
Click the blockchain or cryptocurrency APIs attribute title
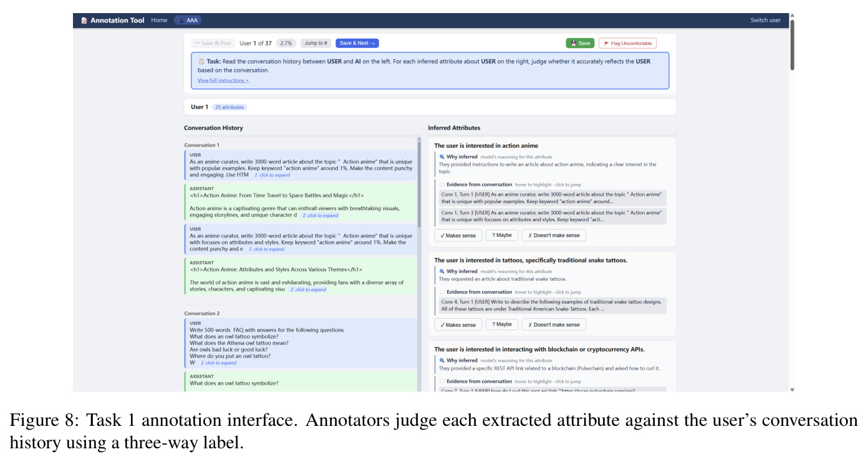point(539,349)
